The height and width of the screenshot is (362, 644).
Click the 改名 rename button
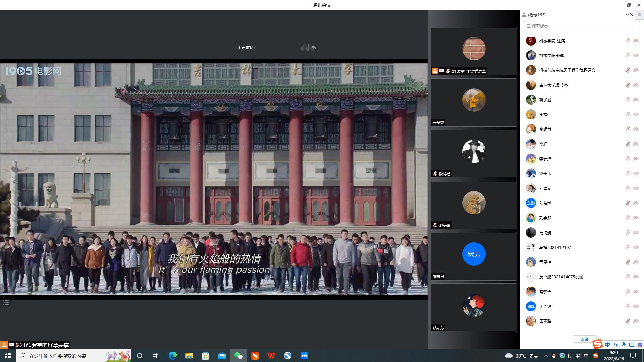click(584, 339)
